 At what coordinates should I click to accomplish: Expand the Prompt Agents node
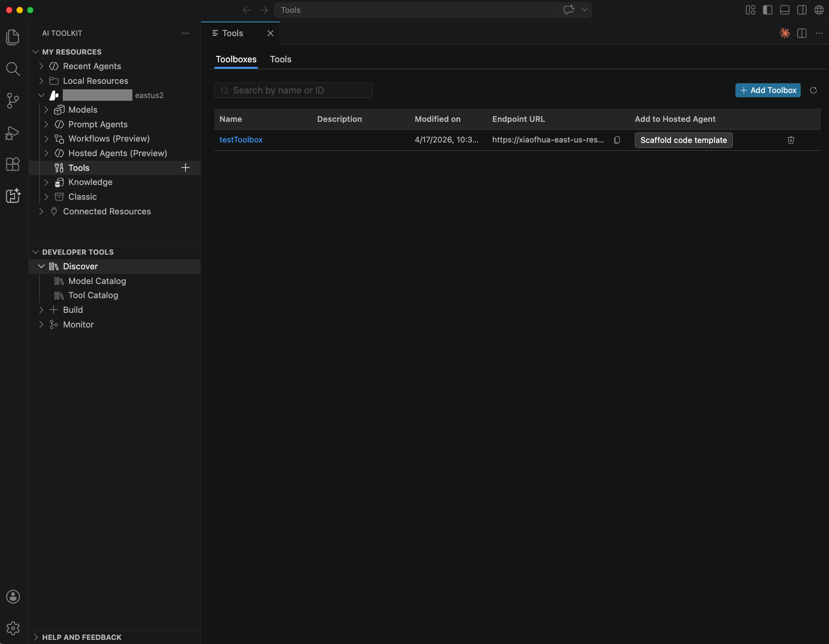(x=46, y=125)
